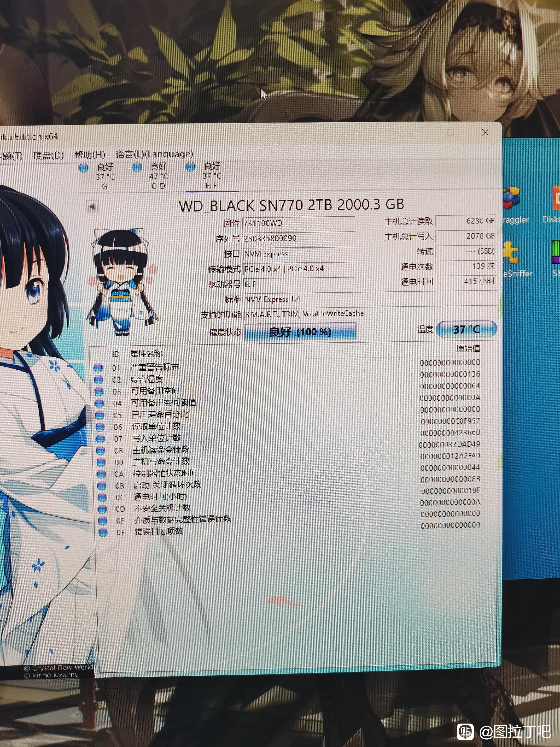Viewport: 560px width, 747px height.
Task: Open the Defraggler desktop shortcut icon
Action: pyautogui.click(x=512, y=198)
